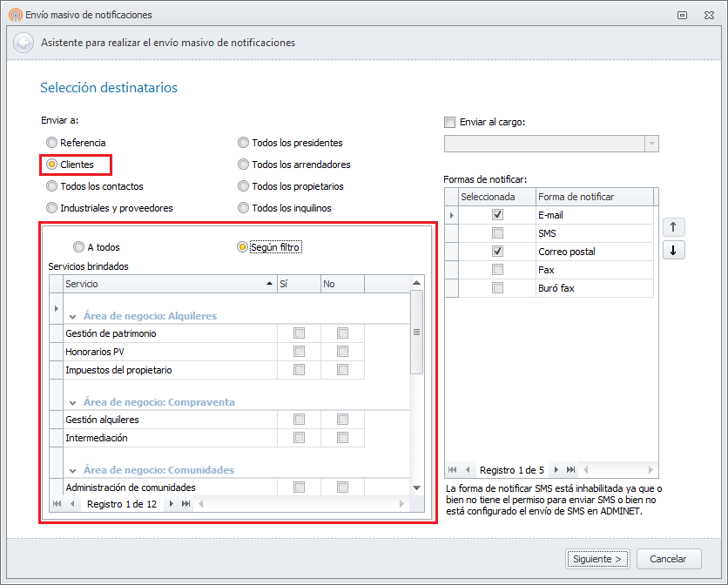Click the Sí column header
This screenshot has width=728, height=585.
(x=299, y=284)
